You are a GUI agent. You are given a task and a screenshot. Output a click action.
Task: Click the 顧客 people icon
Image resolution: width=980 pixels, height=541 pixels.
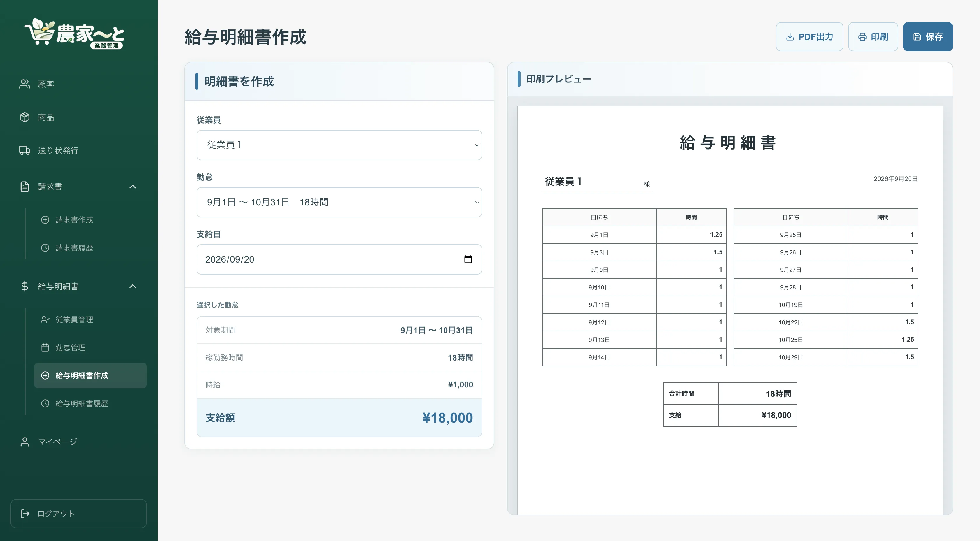pyautogui.click(x=25, y=84)
